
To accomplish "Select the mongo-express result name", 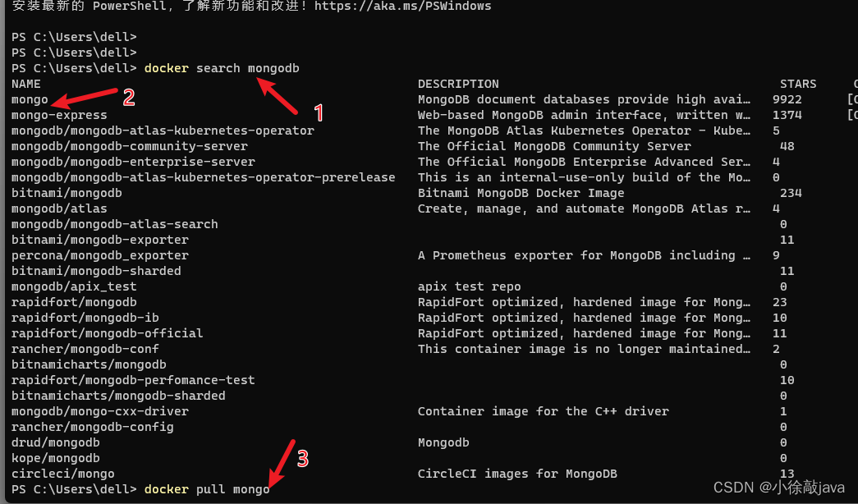I will (x=59, y=115).
